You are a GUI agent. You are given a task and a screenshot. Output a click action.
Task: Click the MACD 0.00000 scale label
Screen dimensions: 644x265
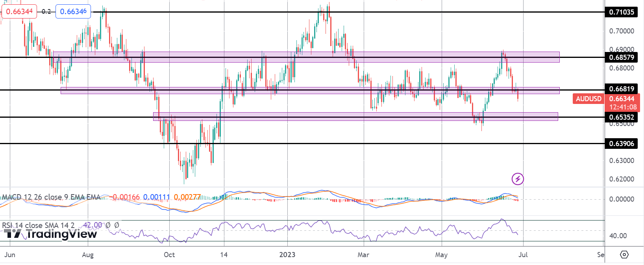622,199
